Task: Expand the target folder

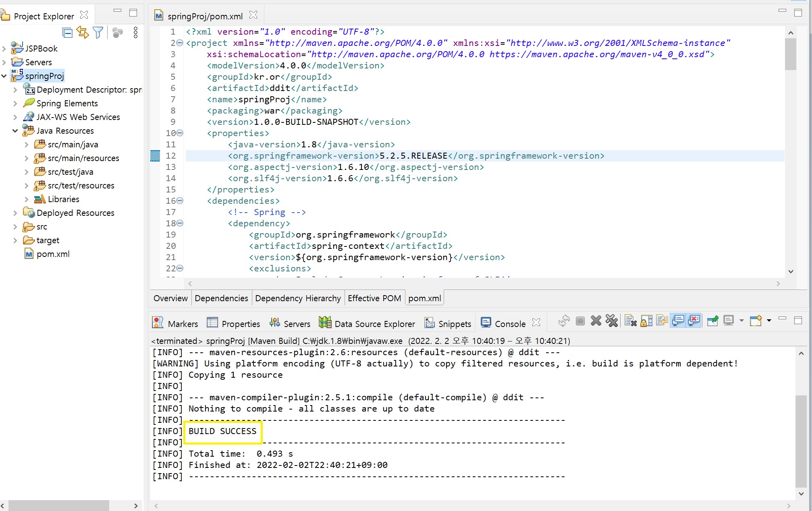Action: [15, 240]
